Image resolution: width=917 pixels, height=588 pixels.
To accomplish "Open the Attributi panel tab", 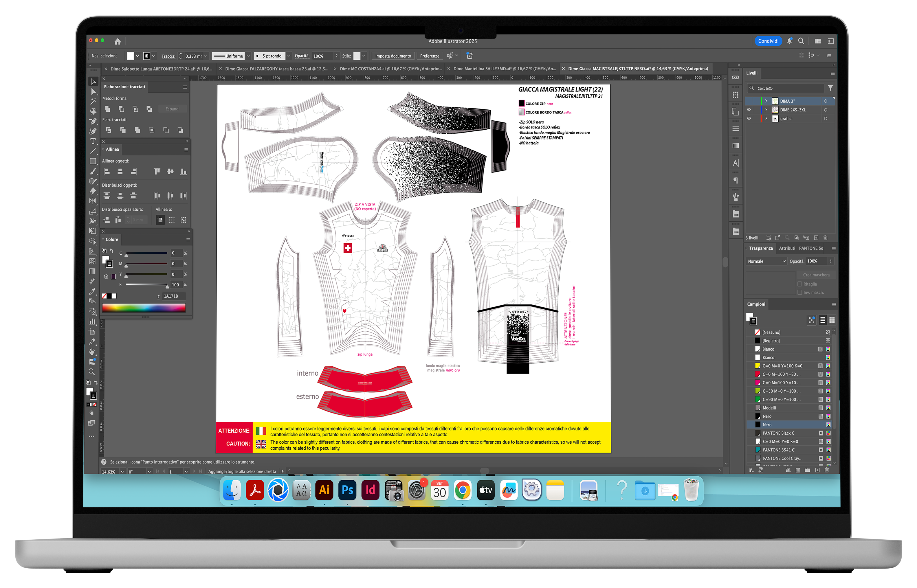I will click(x=787, y=248).
